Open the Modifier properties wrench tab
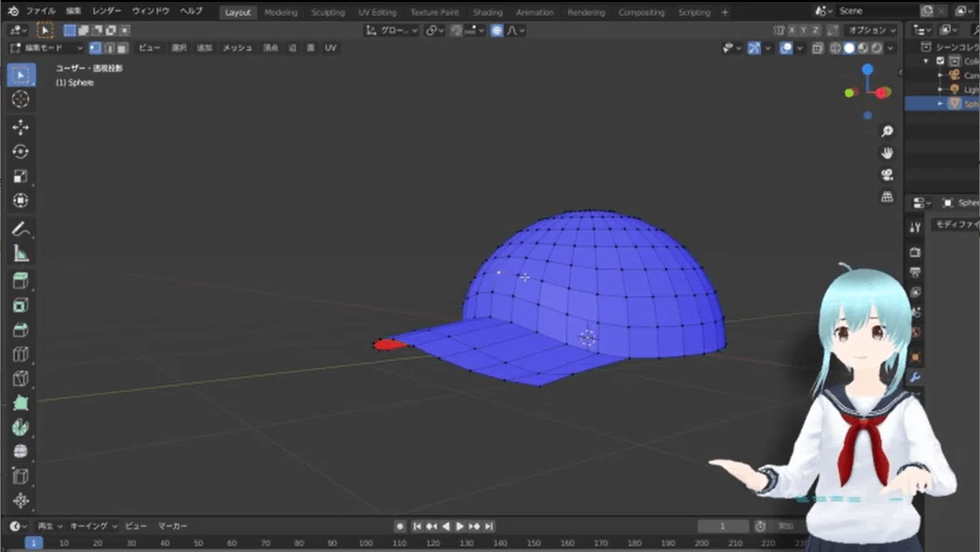 [915, 377]
